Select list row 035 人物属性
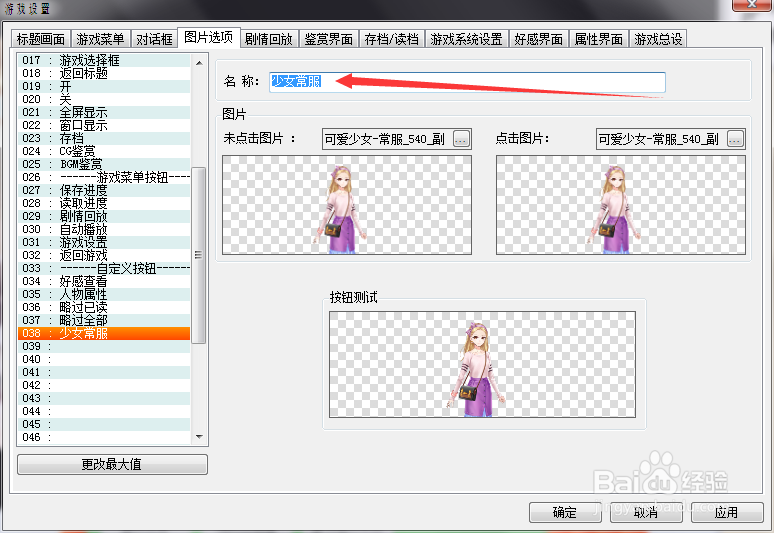The width and height of the screenshot is (774, 533). point(104,294)
